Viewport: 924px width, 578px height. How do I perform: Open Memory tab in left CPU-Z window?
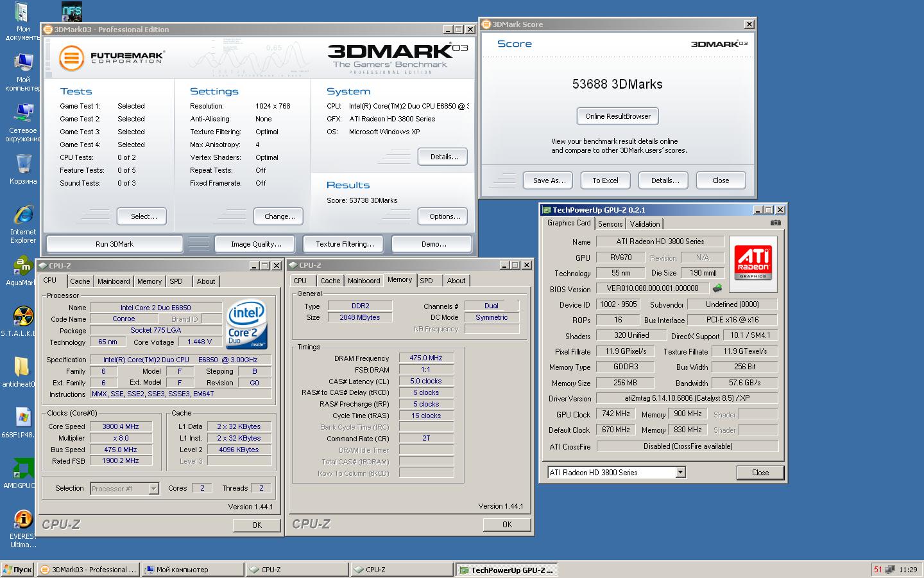(x=150, y=281)
